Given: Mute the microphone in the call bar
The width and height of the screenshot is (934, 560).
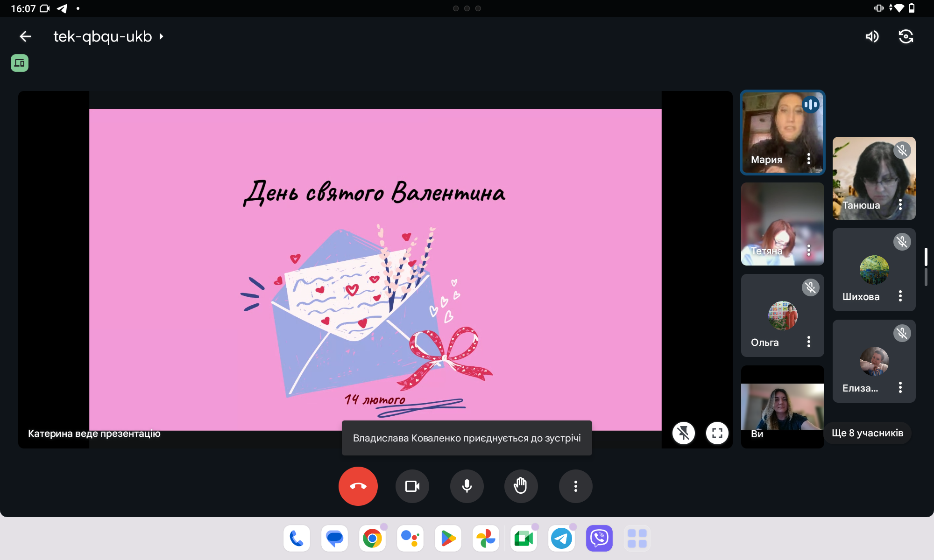Looking at the screenshot, I should (467, 486).
